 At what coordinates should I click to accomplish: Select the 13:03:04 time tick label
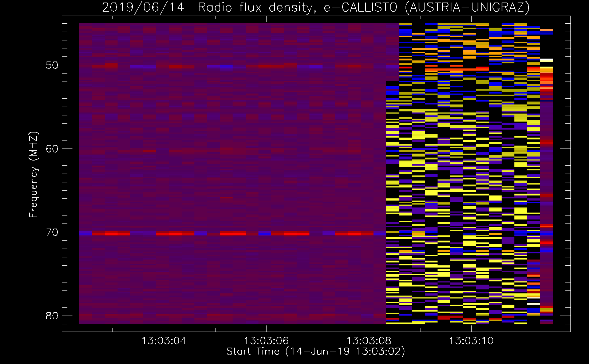164,341
